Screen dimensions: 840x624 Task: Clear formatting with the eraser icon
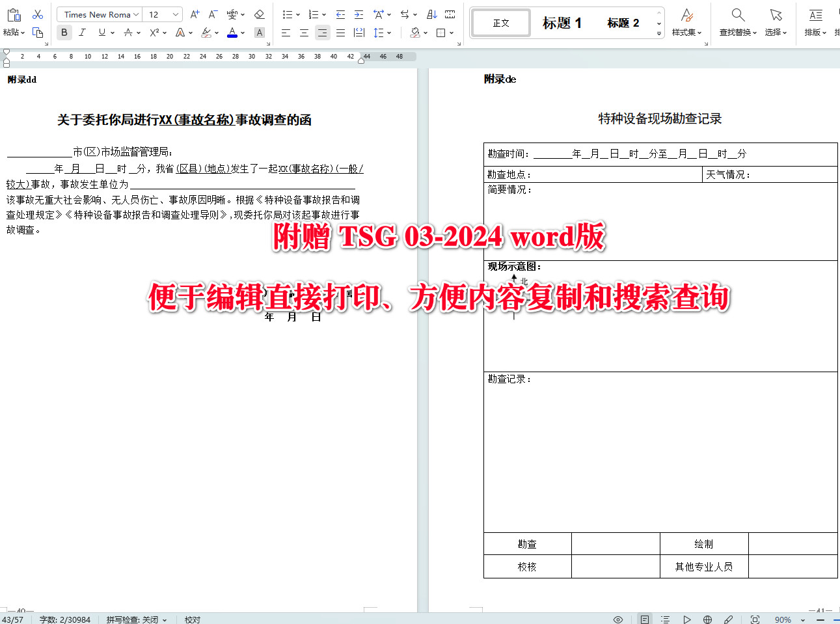[259, 14]
